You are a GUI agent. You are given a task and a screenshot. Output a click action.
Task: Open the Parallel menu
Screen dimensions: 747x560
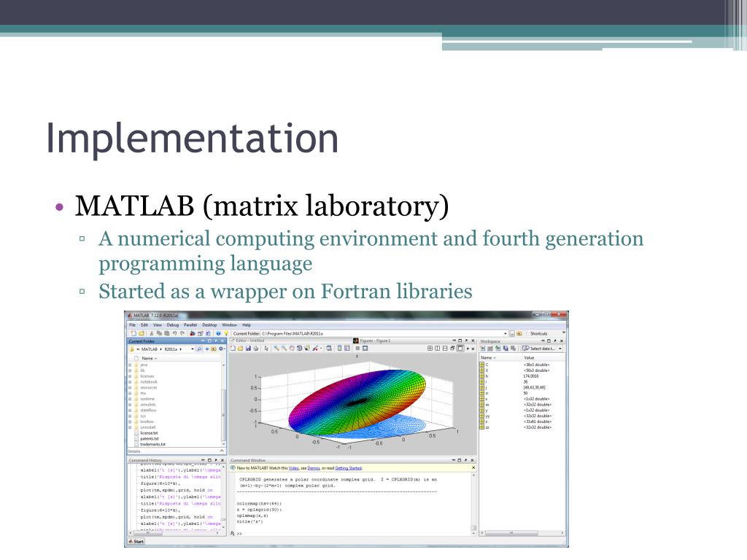click(x=190, y=324)
